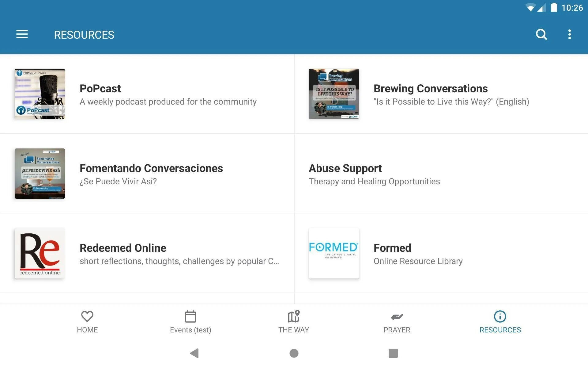
Task: Open the Redeemed Online logo image
Action: click(x=40, y=253)
